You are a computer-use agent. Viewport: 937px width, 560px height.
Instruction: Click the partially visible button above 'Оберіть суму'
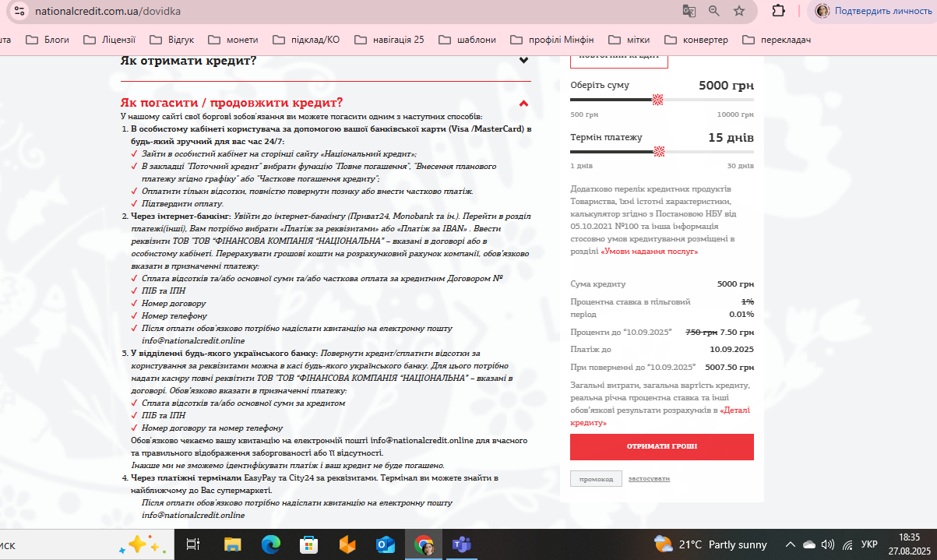[618, 60]
